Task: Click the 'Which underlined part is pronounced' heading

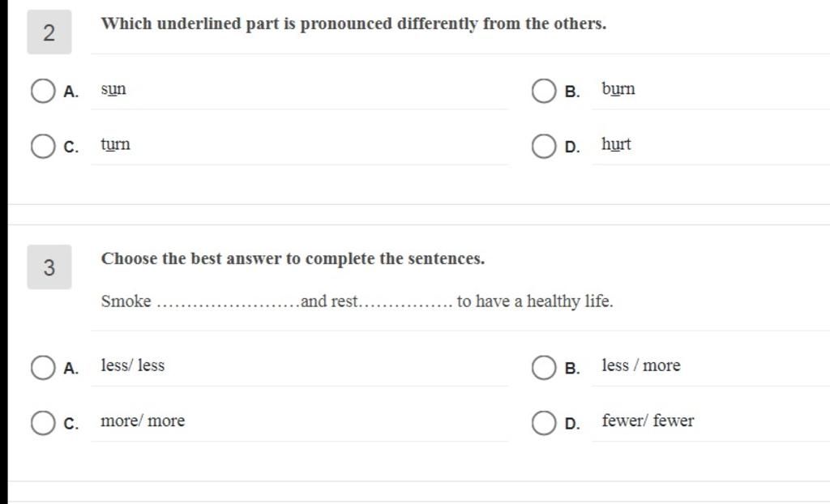Action: (x=353, y=23)
